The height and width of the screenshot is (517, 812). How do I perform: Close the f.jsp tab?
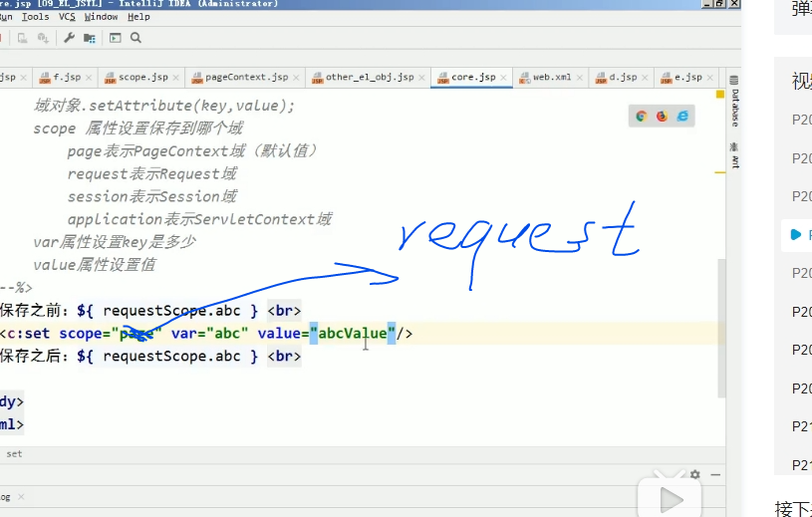(x=89, y=78)
